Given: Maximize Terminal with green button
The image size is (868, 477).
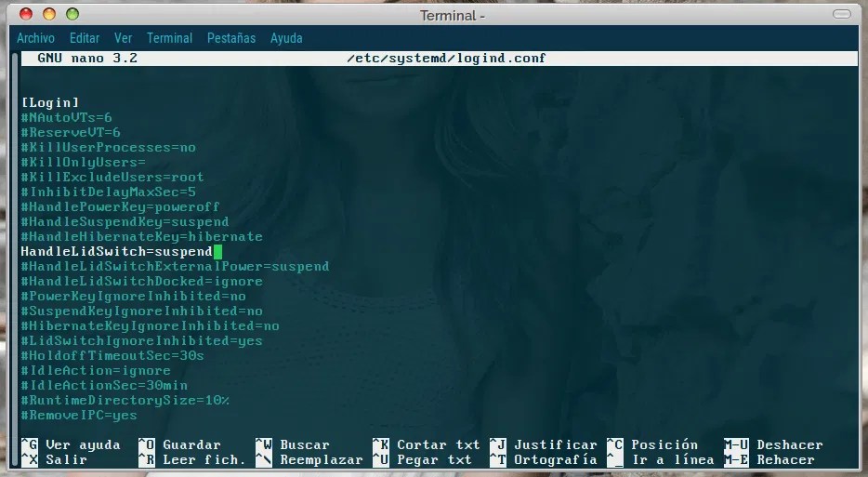Looking at the screenshot, I should click(x=72, y=14).
